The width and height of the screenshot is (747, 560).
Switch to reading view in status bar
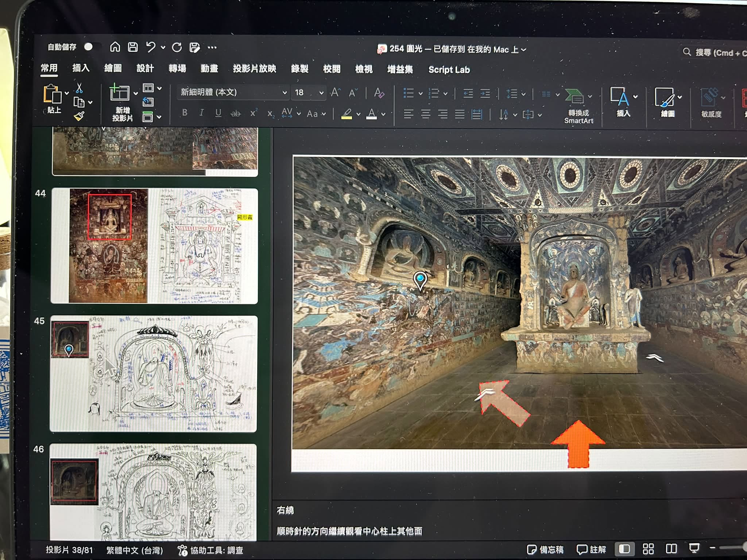[671, 549]
